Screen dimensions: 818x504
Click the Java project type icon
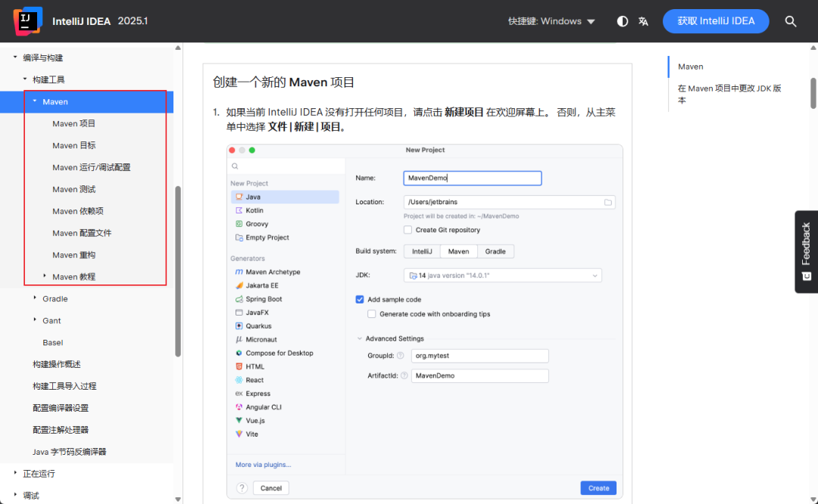coord(239,197)
